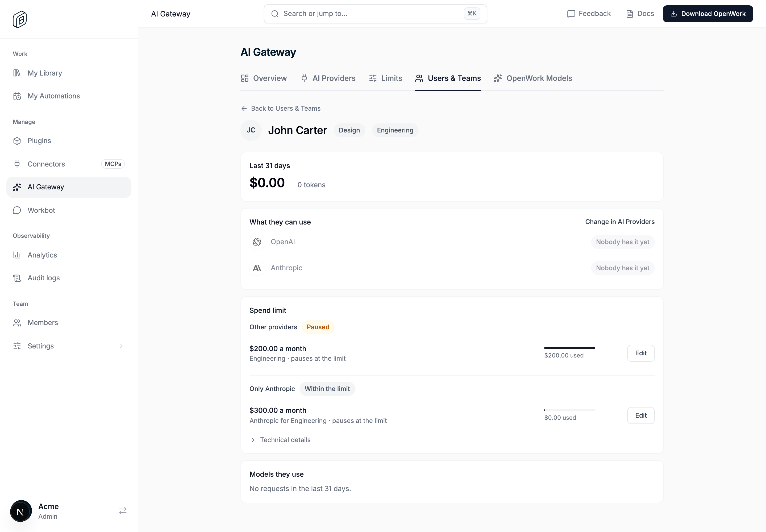Image resolution: width=766 pixels, height=532 pixels.
Task: Open the Feedback link
Action: click(x=589, y=14)
